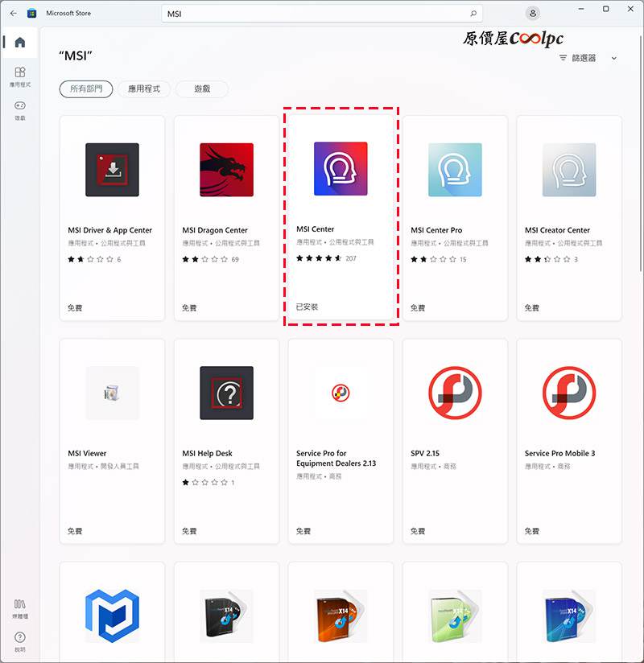Click the Help question mark icon
This screenshot has height=663, width=644.
pos(19,640)
